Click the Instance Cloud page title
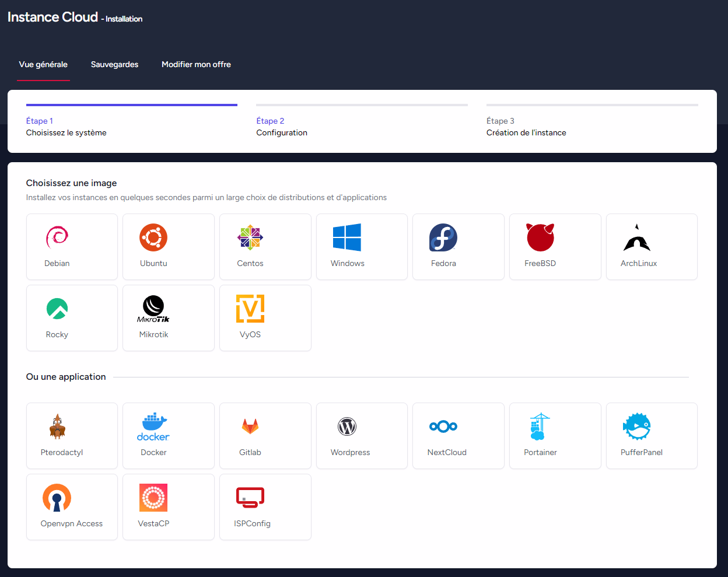The image size is (728, 577). coord(52,17)
